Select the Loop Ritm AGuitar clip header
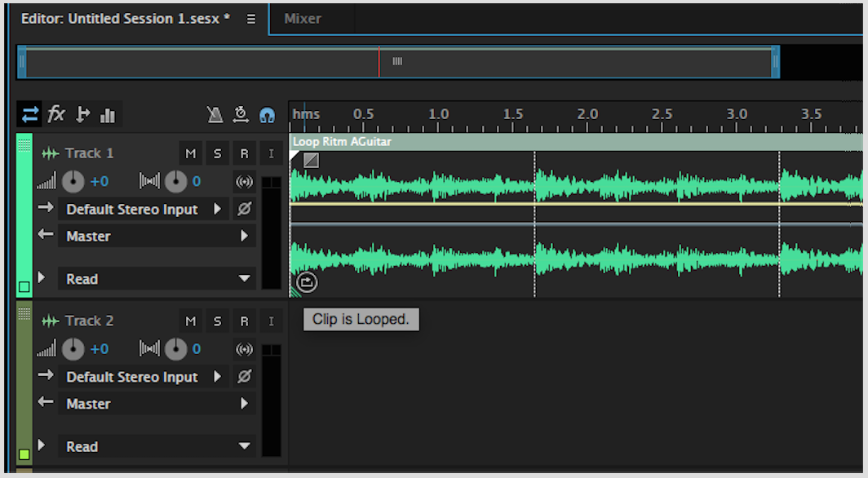Viewport: 868px width, 478px height. (576, 142)
